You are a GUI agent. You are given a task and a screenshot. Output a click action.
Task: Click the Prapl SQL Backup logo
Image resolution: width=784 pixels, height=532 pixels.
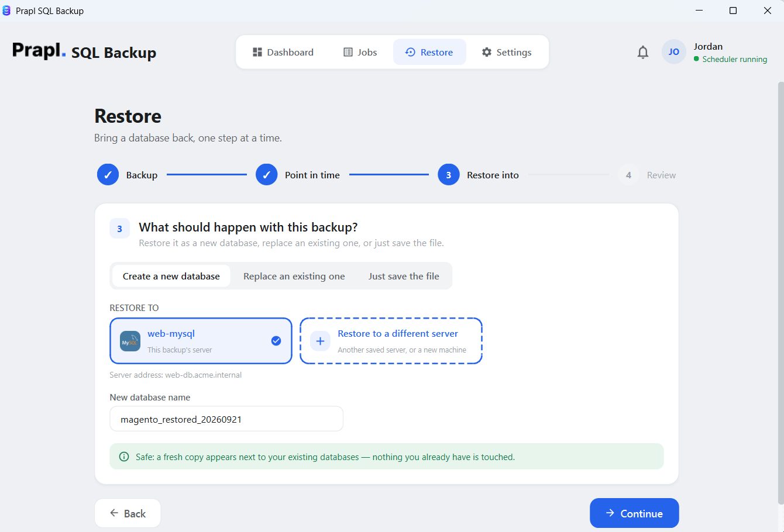(84, 51)
